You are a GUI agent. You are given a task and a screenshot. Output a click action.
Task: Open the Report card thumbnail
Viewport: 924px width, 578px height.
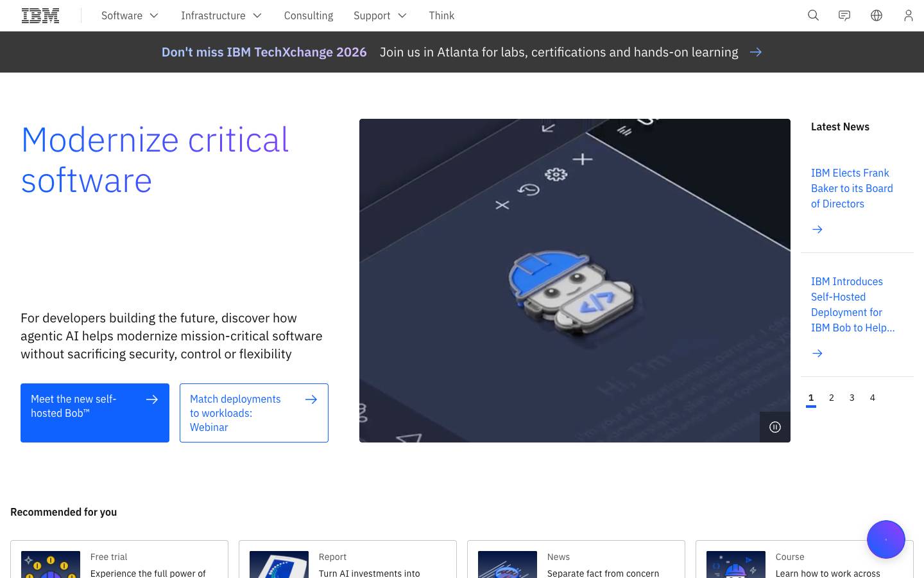click(279, 565)
